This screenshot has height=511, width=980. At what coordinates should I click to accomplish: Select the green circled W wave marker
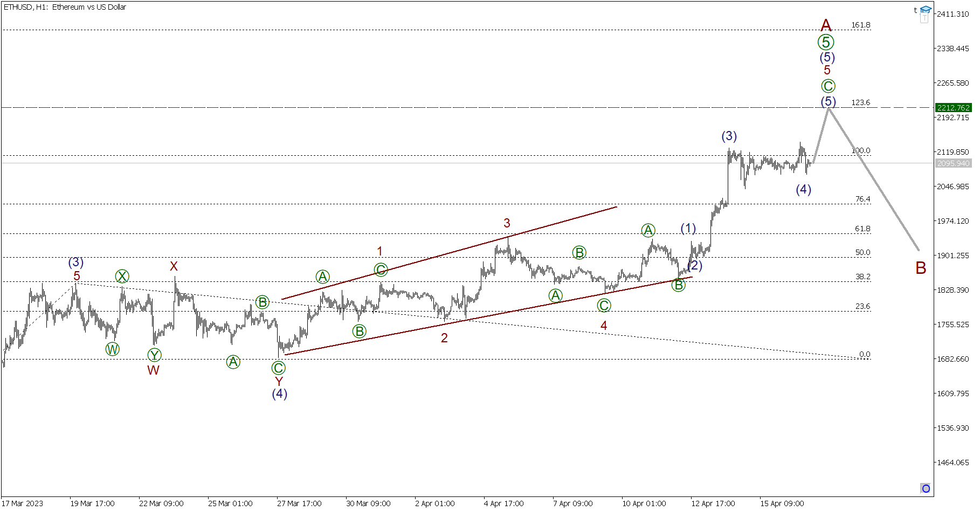112,349
